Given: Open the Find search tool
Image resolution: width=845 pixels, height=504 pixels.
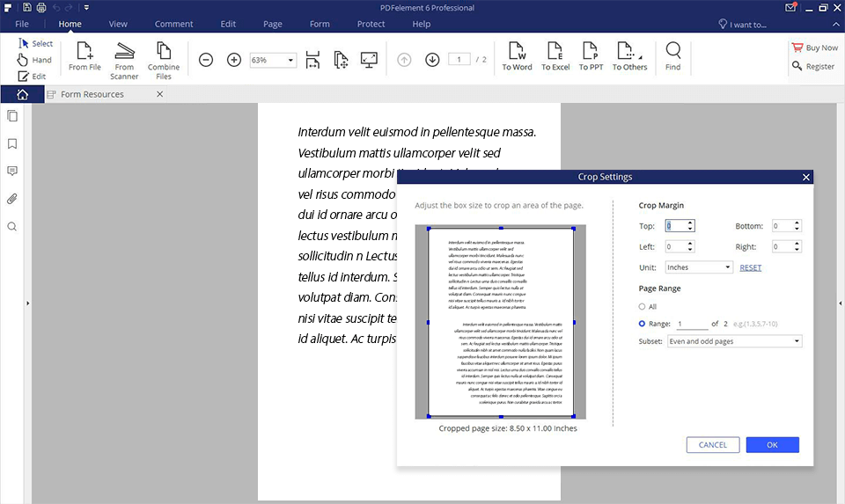Looking at the screenshot, I should (673, 52).
